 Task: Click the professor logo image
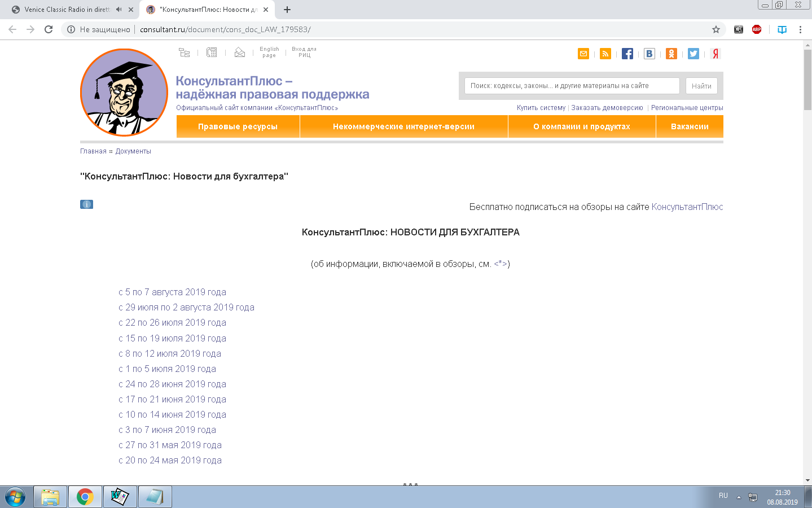tap(124, 93)
